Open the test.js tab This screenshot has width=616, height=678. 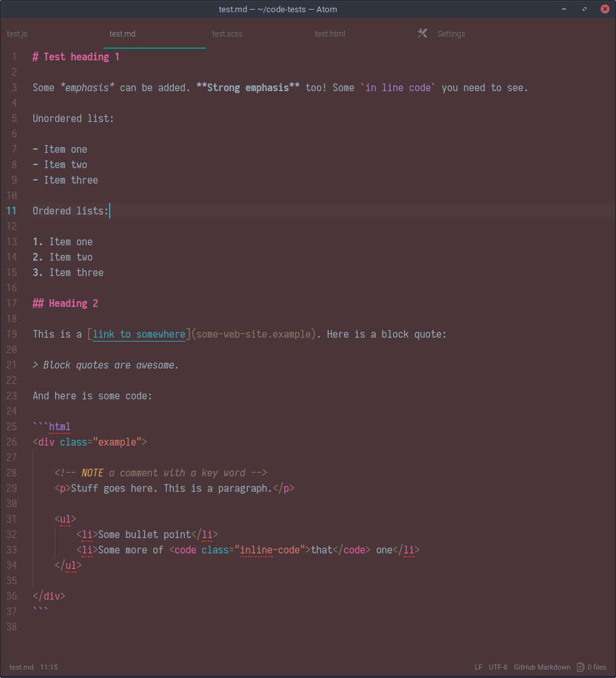point(17,34)
